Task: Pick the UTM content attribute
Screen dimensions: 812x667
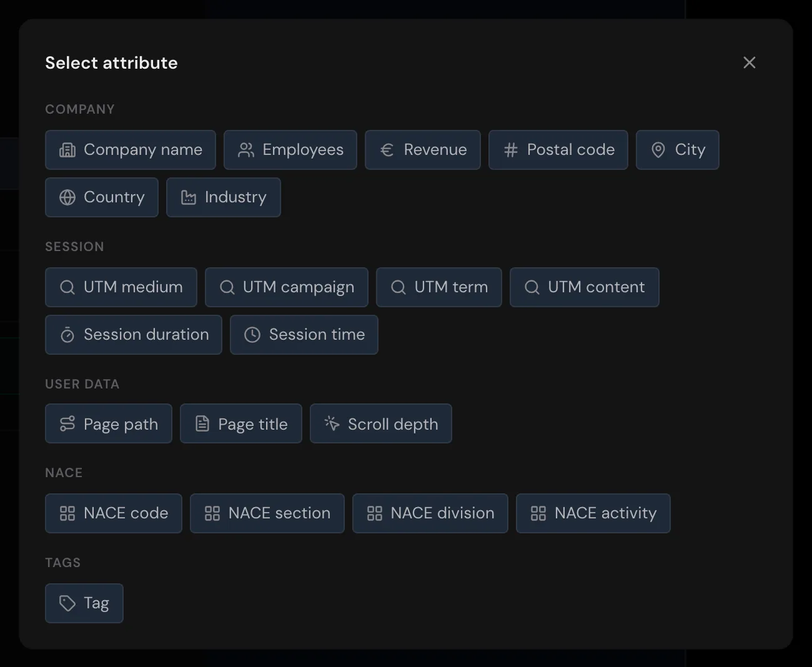Action: [x=585, y=287]
